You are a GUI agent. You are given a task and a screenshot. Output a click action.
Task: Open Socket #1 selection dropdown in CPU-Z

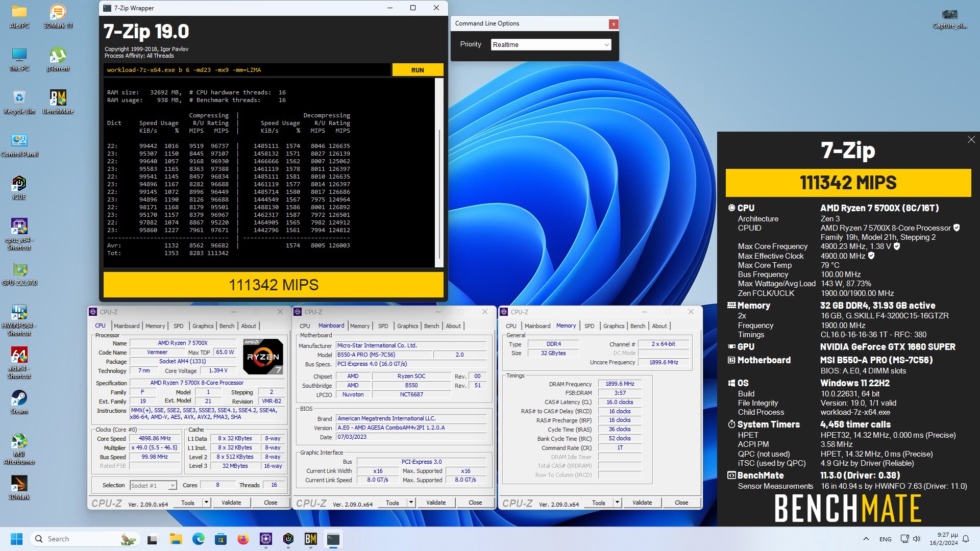[153, 486]
